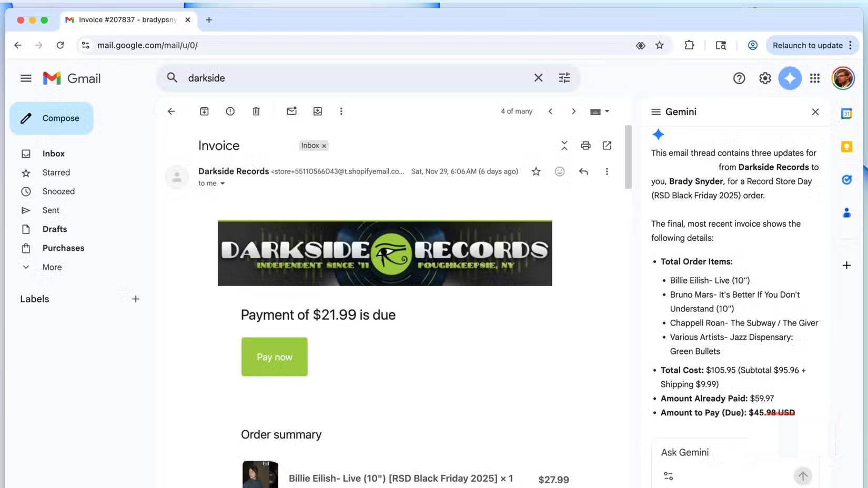The width and height of the screenshot is (868, 488).
Task: Collapse all messages in thread
Action: [564, 146]
